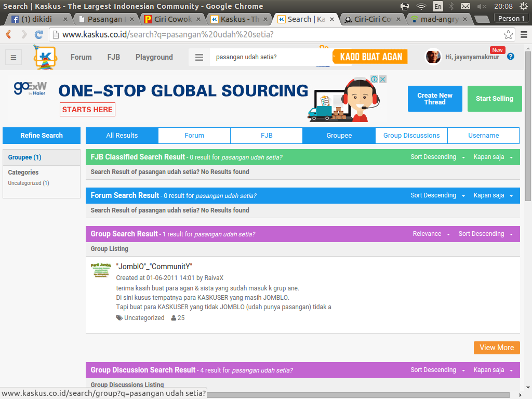Open the Wi-Fi network indicator
The width and height of the screenshot is (532, 399).
pos(421,6)
